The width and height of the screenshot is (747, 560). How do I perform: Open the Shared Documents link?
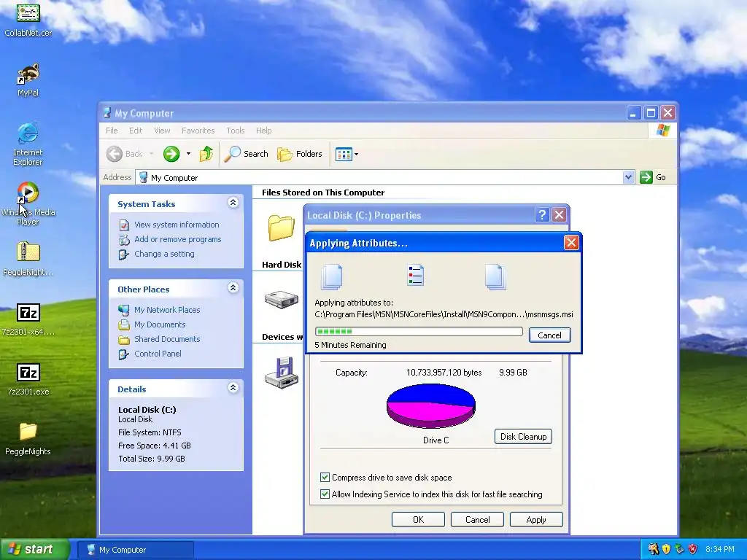click(x=167, y=339)
